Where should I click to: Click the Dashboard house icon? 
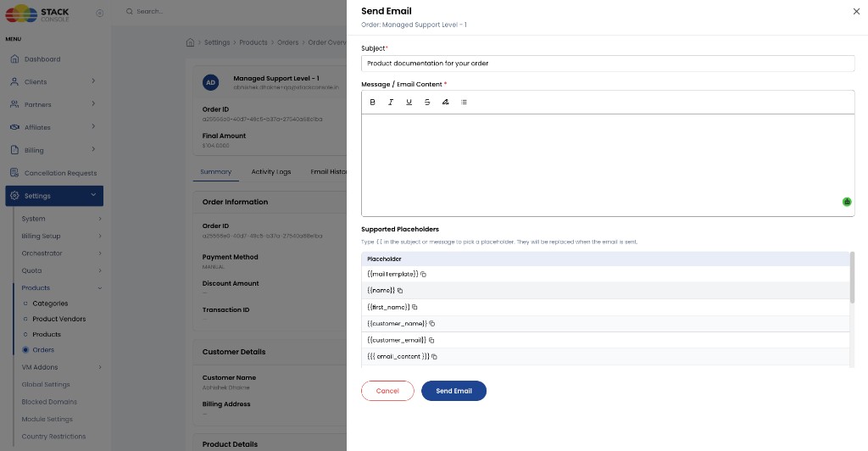point(15,58)
